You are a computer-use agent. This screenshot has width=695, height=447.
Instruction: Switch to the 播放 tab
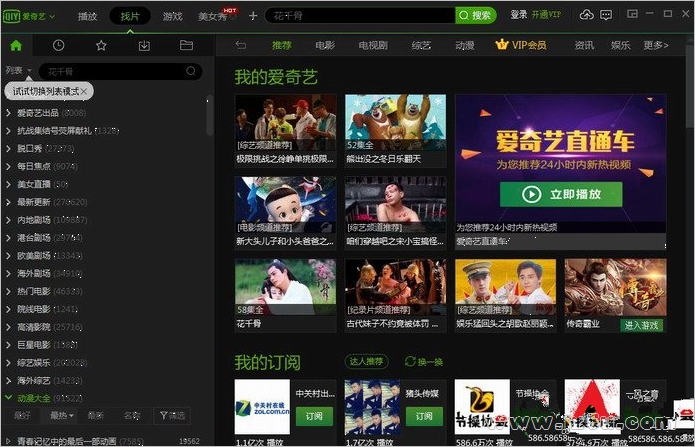[x=87, y=16]
